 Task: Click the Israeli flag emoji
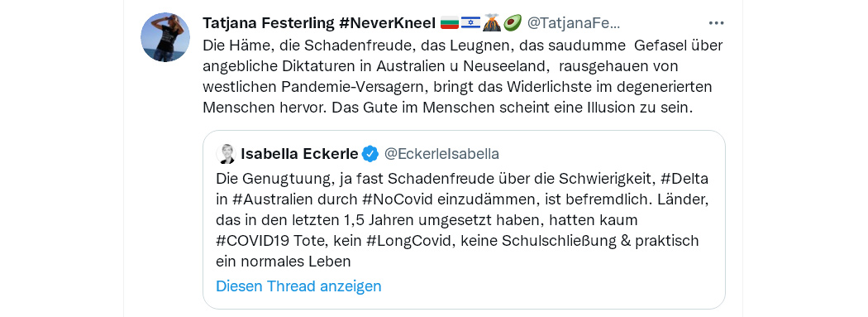[470, 23]
